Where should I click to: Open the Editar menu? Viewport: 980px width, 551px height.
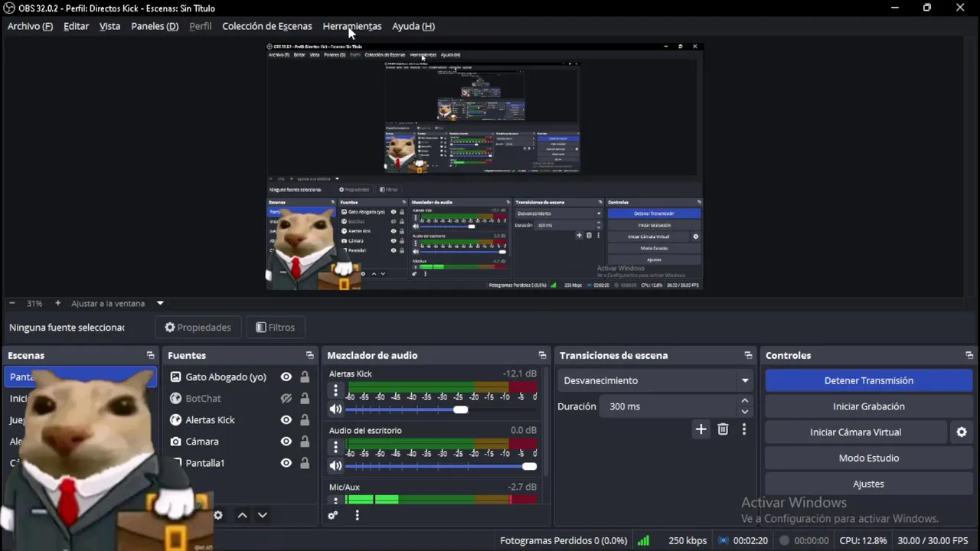[76, 26]
